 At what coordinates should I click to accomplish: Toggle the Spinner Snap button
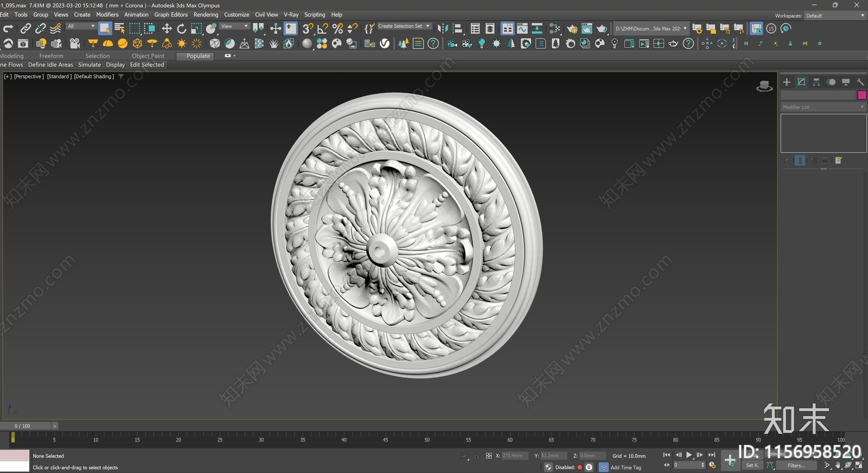pos(352,28)
